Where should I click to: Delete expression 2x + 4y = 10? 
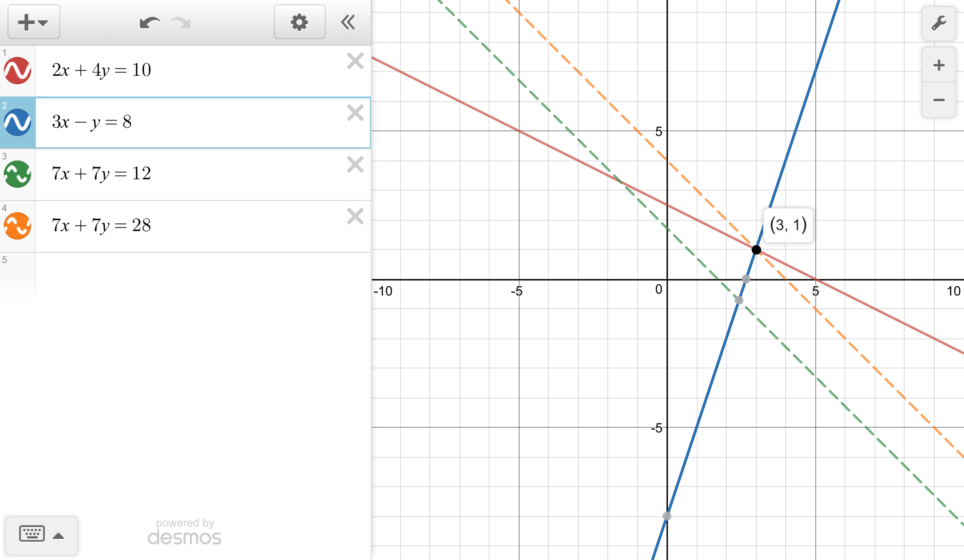(355, 61)
